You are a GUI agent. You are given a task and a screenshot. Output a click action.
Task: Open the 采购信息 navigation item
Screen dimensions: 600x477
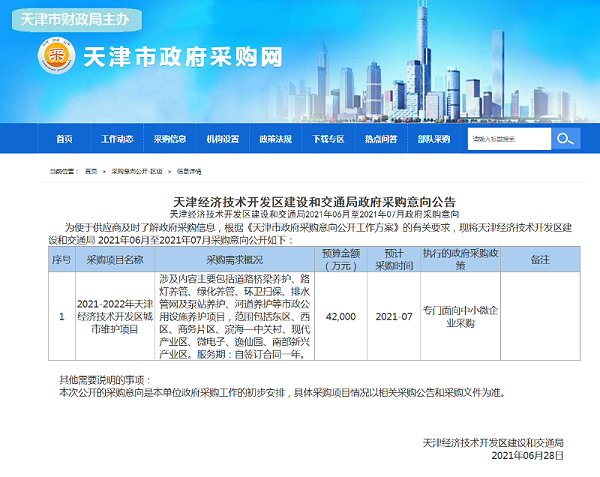(x=170, y=139)
